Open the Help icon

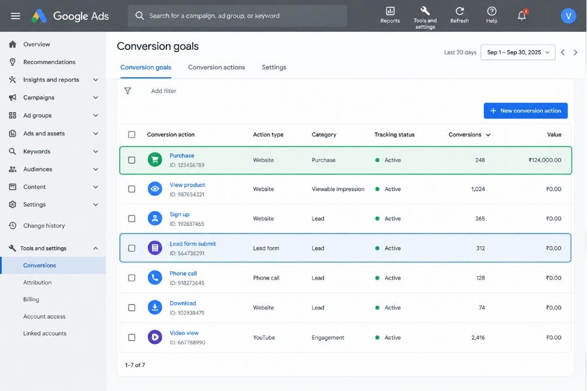click(492, 16)
